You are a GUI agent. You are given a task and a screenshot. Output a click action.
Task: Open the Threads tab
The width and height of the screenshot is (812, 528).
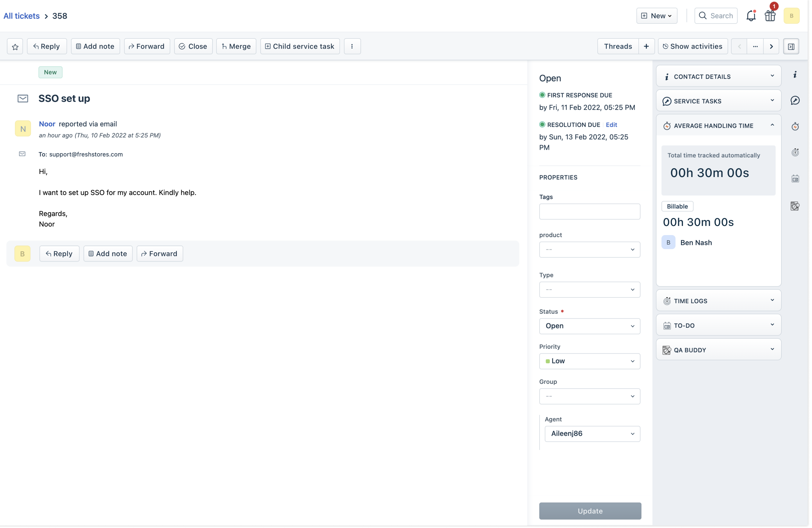(x=618, y=46)
